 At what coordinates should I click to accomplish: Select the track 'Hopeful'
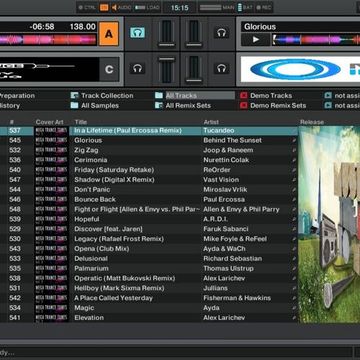87,219
